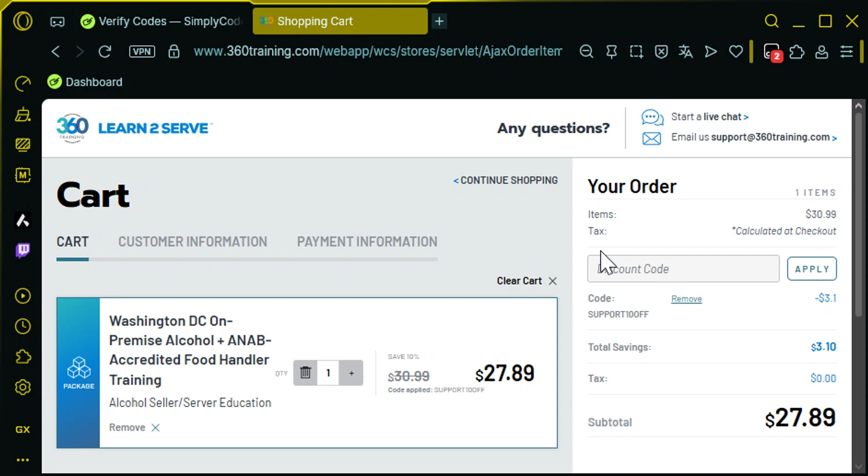Bookmark the page with the heart icon
The image size is (868, 476).
coord(736,52)
